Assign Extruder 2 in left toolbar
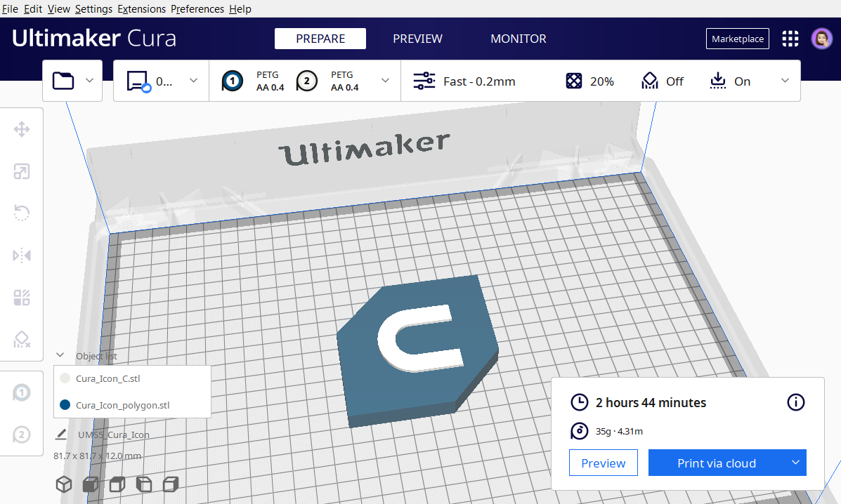841x504 pixels. coord(22,435)
